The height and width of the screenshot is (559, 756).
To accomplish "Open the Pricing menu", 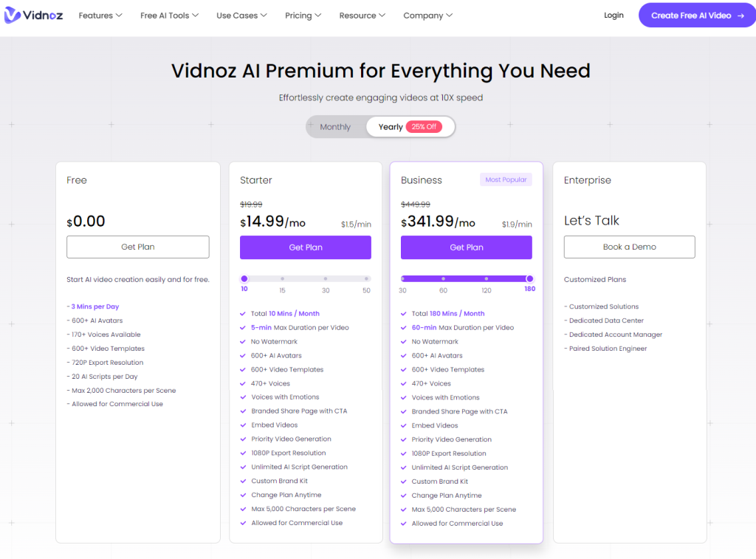I will pos(303,16).
